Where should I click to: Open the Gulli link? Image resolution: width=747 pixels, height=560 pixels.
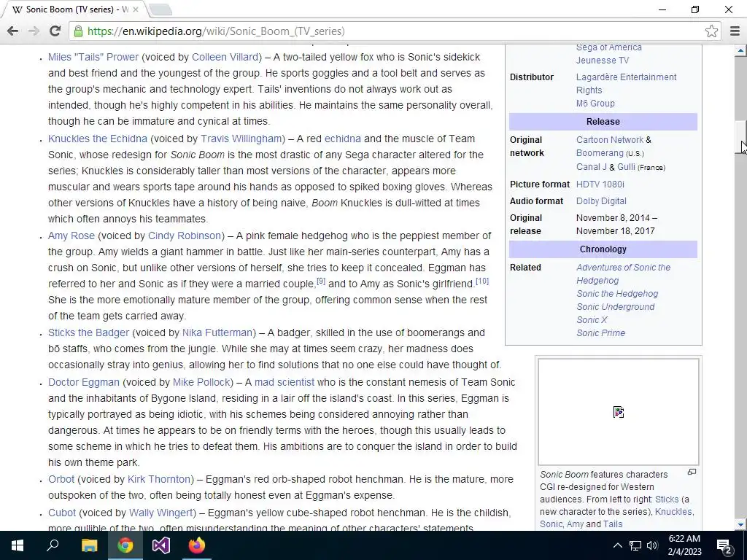626,167
